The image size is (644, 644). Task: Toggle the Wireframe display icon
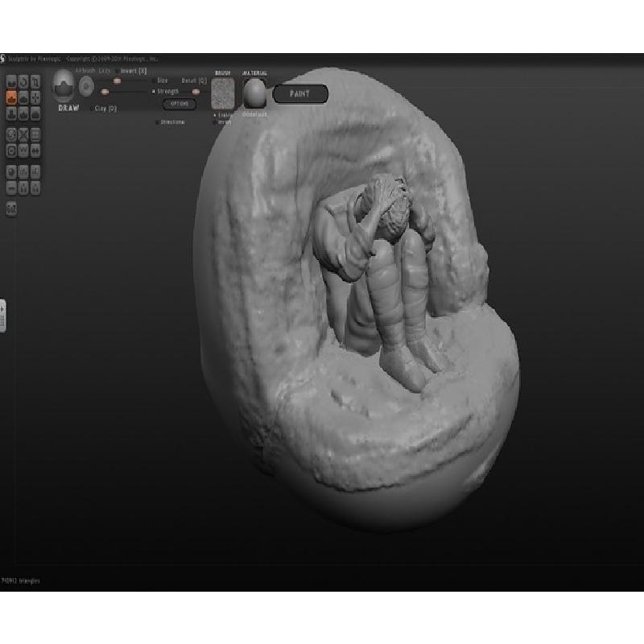[23, 134]
